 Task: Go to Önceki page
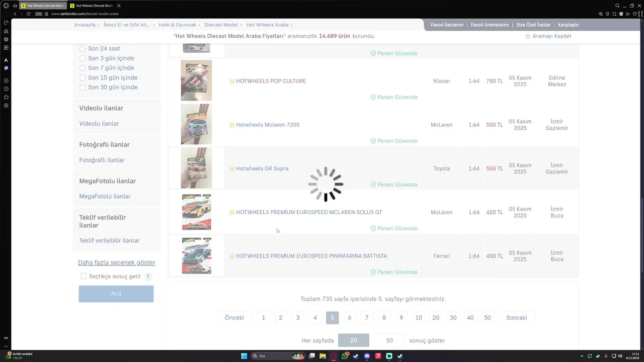point(234,318)
